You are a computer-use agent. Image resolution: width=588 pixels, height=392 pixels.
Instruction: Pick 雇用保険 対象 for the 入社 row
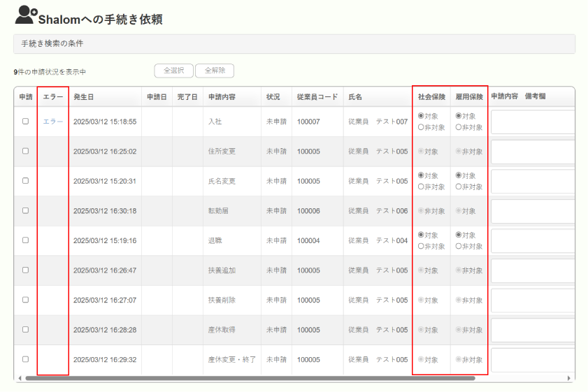pos(459,116)
